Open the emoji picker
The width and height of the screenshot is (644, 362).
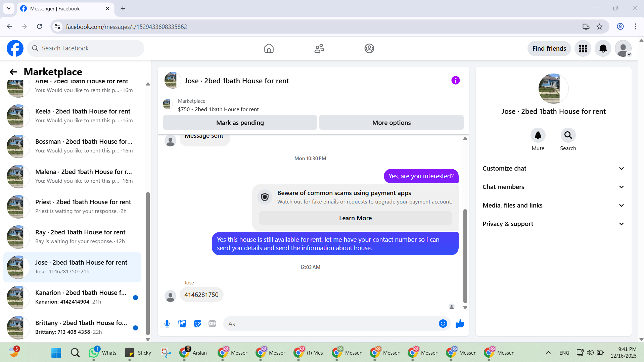(443, 324)
